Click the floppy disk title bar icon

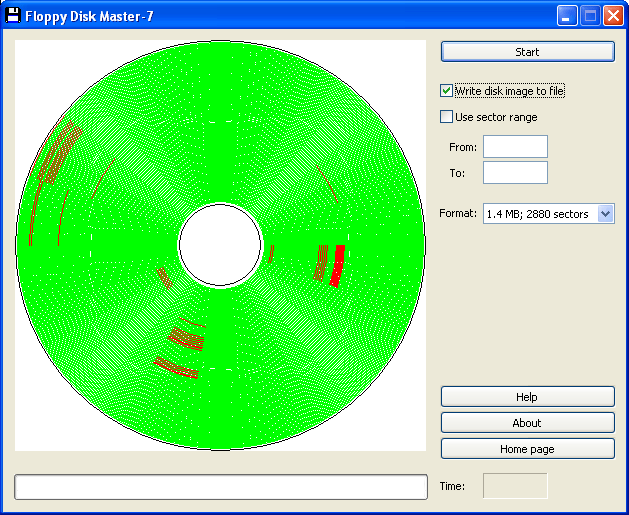[x=12, y=16]
